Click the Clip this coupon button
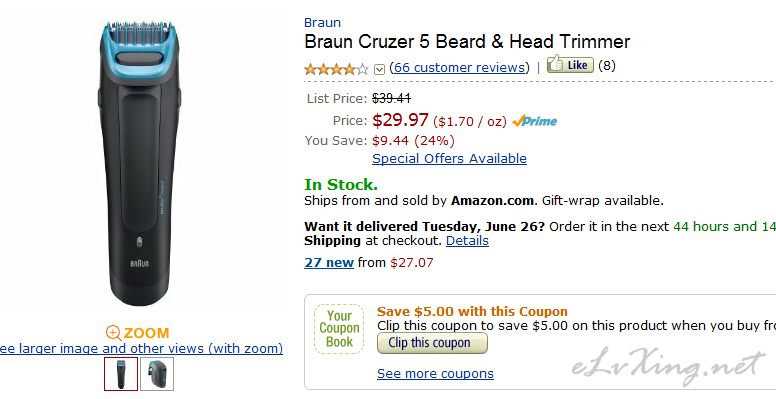 [x=432, y=343]
